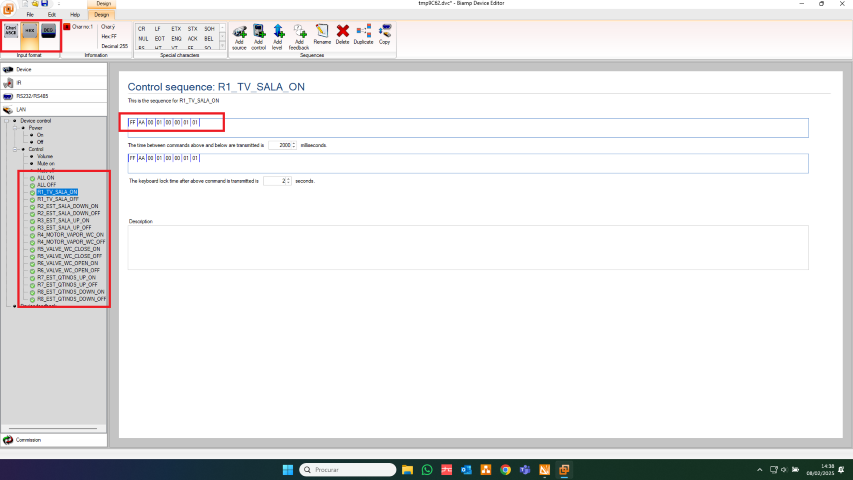Open the File menu
Screen dimensions: 853x480
[30, 15]
